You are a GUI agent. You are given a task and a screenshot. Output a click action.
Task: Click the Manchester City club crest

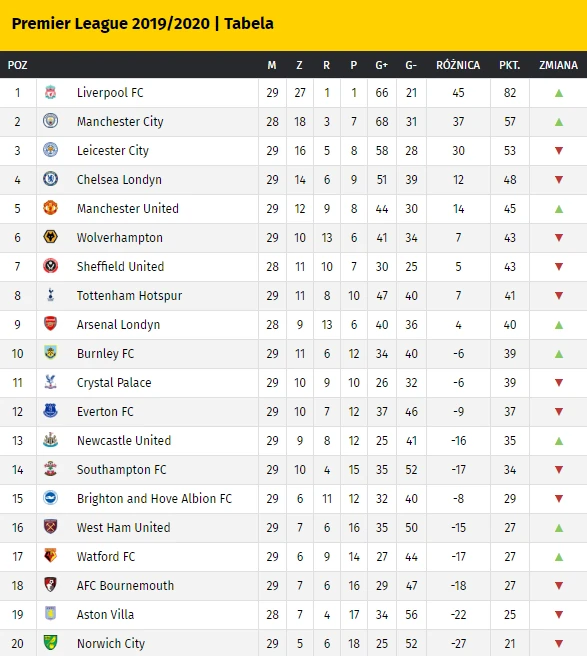(51, 121)
